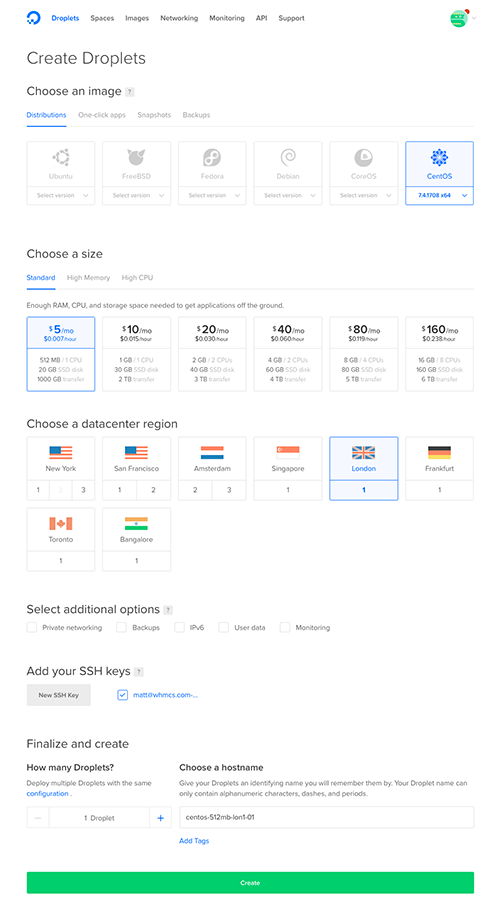Click the DigitalOcean logo icon
The height and width of the screenshot is (910, 500).
pos(34,18)
